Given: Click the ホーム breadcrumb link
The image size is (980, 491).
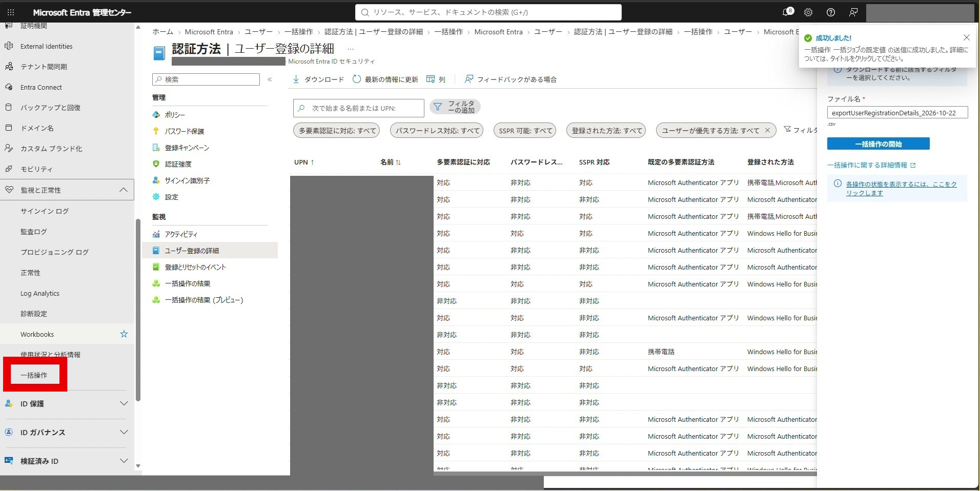Looking at the screenshot, I should point(162,32).
